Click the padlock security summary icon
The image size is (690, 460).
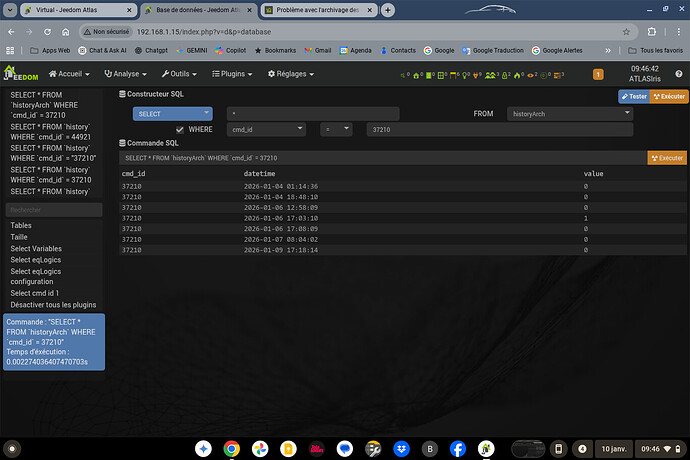(x=505, y=76)
